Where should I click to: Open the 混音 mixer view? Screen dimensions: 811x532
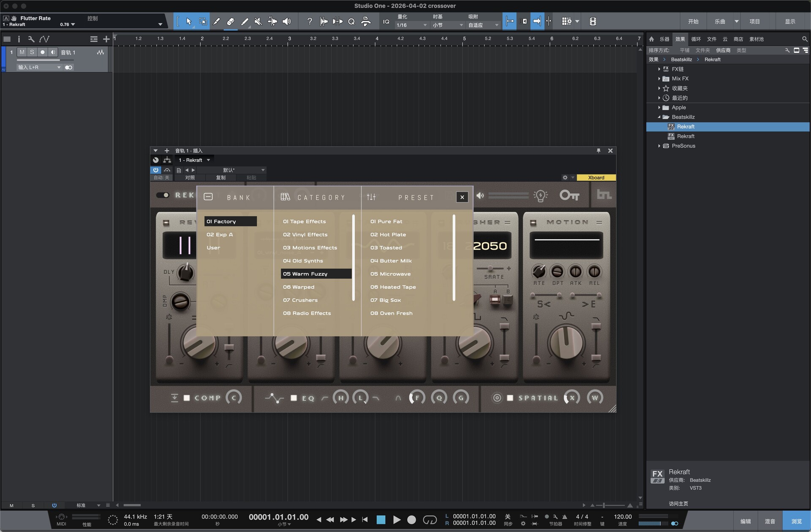tap(770, 521)
